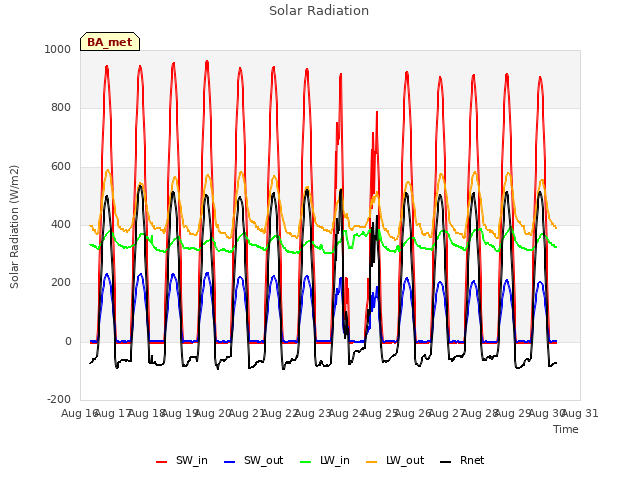This screenshot has width=640, height=480.
Task: Click the Solar Radiation (W/m2) y-axis label
Action: pos(14,227)
